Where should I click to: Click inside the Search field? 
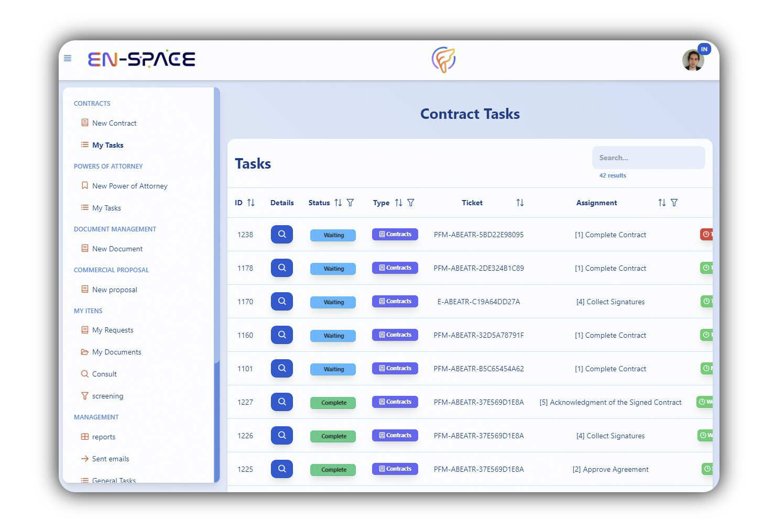point(648,157)
